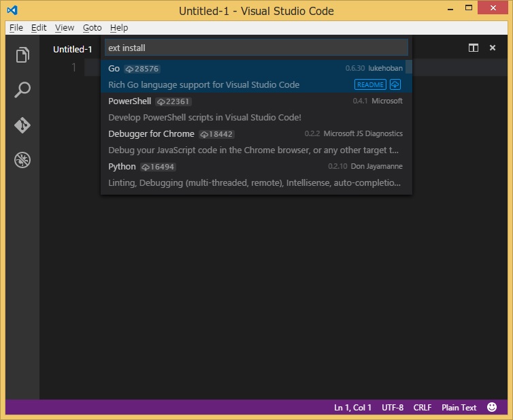Viewport: 513px width, 420px height.
Task: Split the editor with the split icon
Action: 473,48
